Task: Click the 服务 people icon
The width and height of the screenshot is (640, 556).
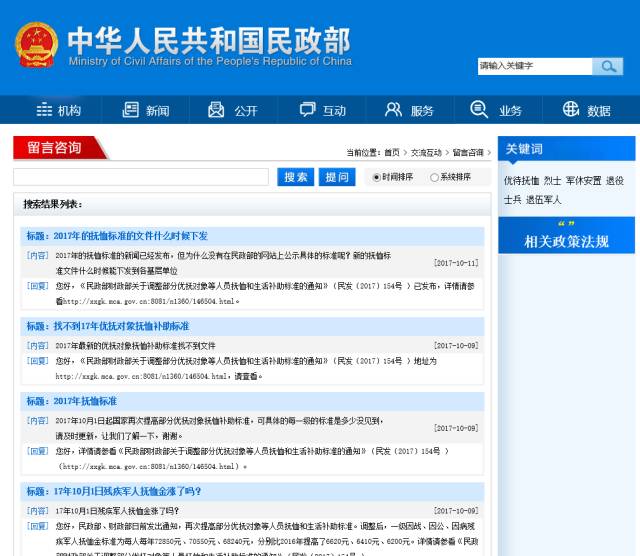Action: coord(393,110)
